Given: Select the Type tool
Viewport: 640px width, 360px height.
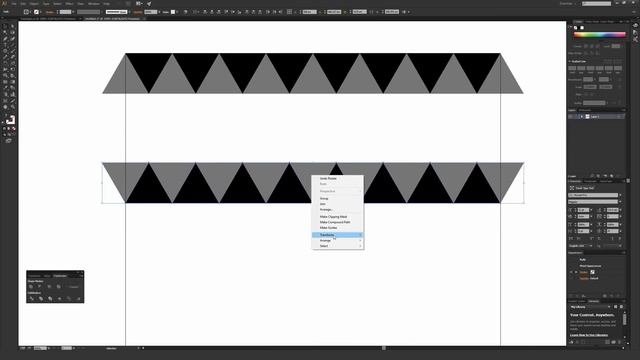Looking at the screenshot, I should (x=5, y=44).
